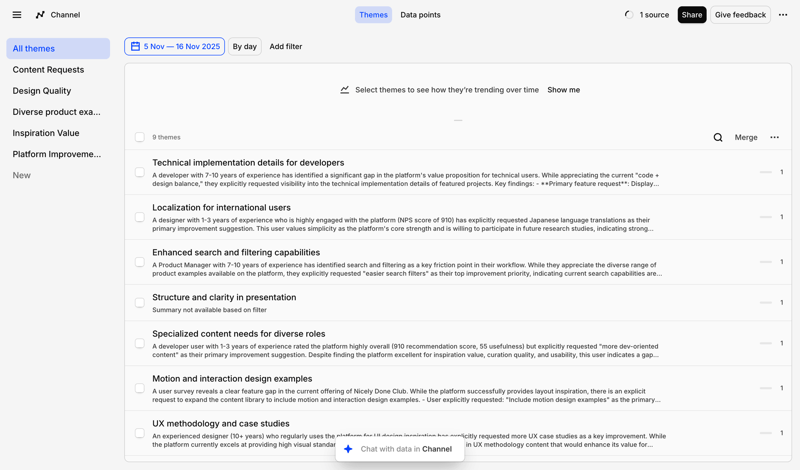
Task: Click the sparkle icon in chat bar
Action: (x=348, y=449)
